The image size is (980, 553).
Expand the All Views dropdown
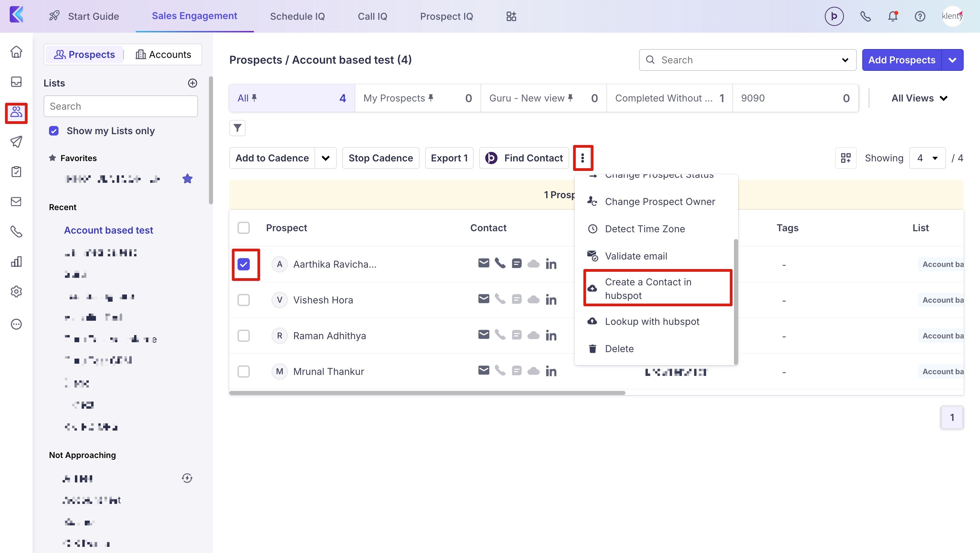(x=919, y=98)
